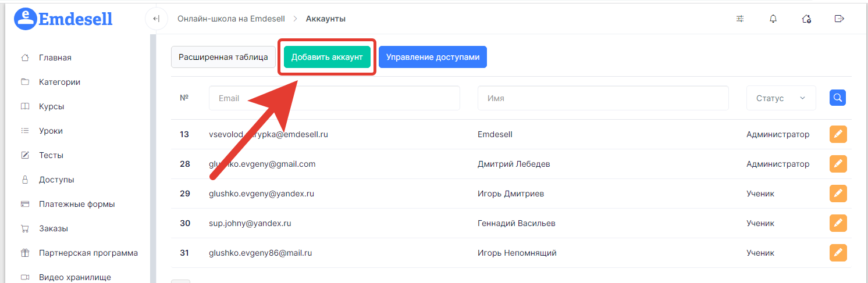Screen dimensions: 868x283
Task: Expand the Статус dropdown filter
Action: coord(781,98)
